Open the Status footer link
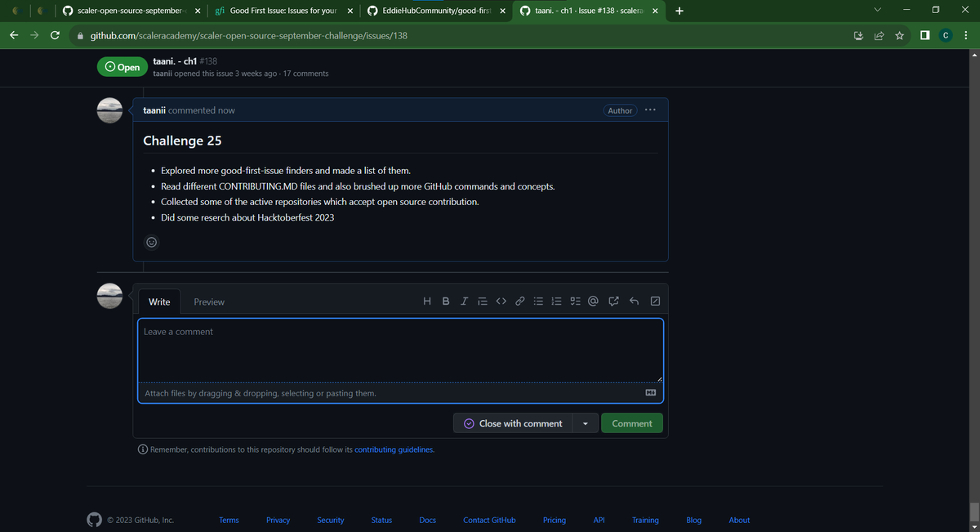Image resolution: width=980 pixels, height=532 pixels. click(381, 520)
